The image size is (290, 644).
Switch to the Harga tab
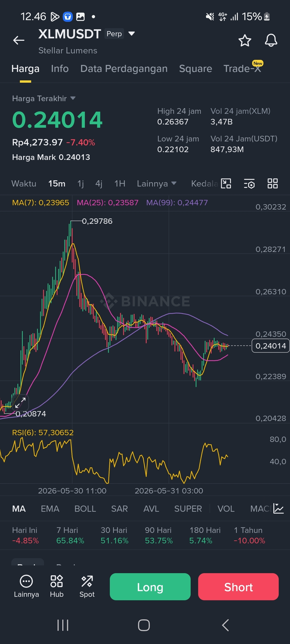click(26, 69)
